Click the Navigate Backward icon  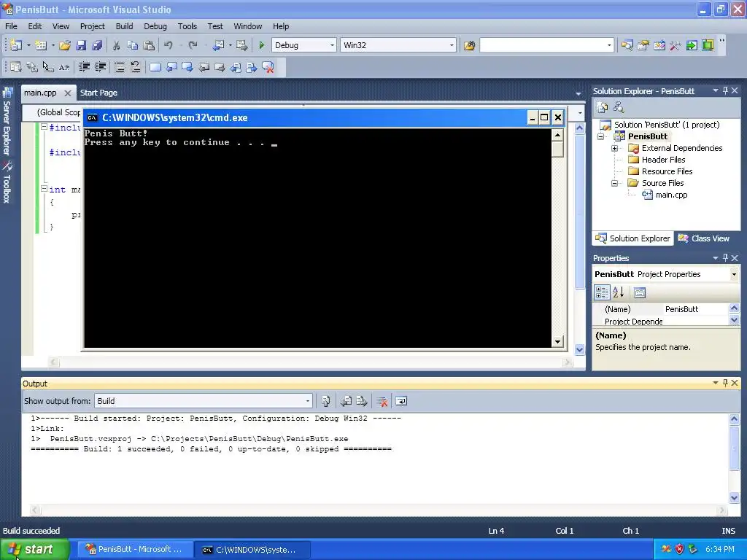pyautogui.click(x=218, y=45)
